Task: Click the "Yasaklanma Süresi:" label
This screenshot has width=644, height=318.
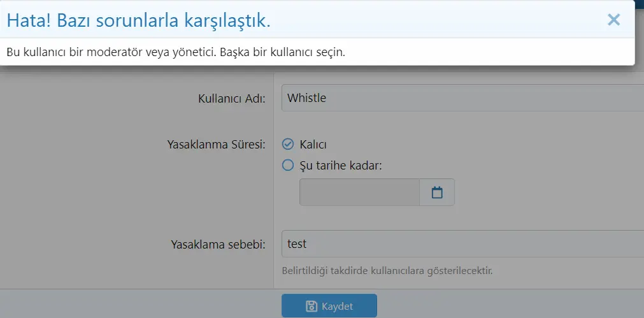Action: [215, 144]
